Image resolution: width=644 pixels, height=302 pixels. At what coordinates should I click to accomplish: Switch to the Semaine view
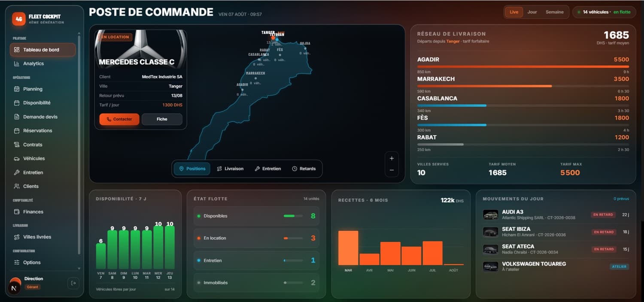point(554,12)
